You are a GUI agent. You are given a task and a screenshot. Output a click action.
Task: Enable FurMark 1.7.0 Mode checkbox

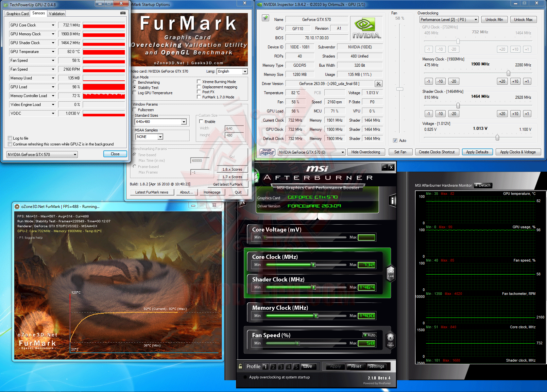coord(199,97)
